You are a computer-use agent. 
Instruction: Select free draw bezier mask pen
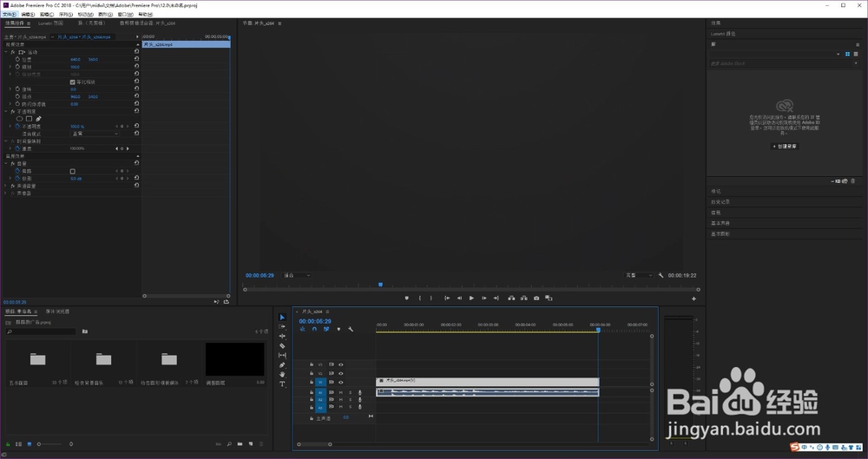38,119
